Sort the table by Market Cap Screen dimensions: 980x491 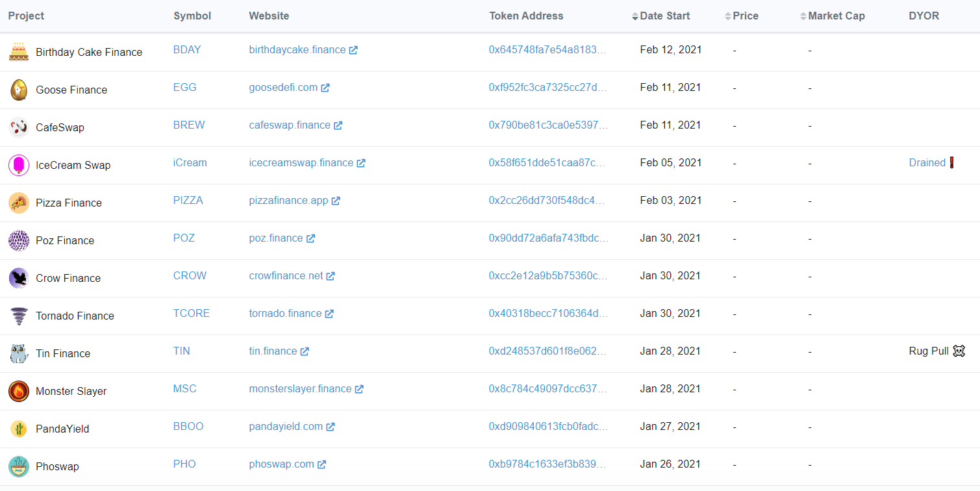coord(836,16)
